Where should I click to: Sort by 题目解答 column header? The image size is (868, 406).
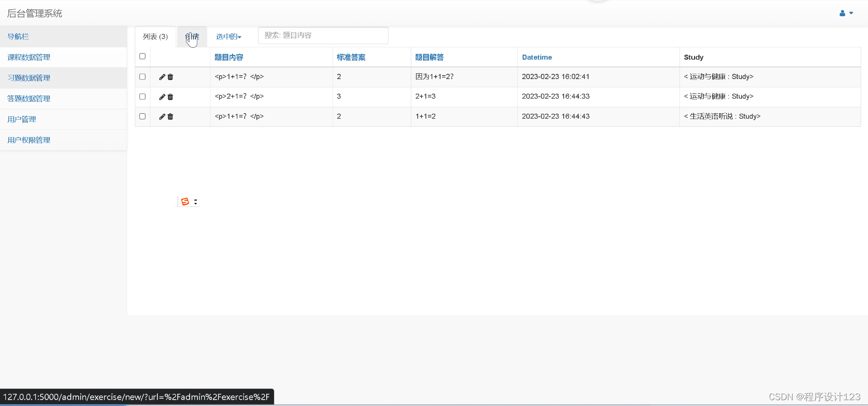[429, 58]
